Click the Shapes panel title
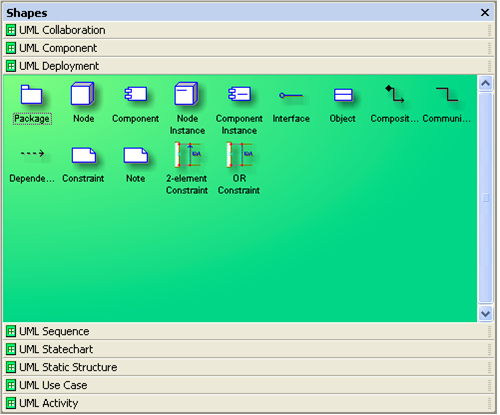The image size is (500, 415). click(x=27, y=13)
